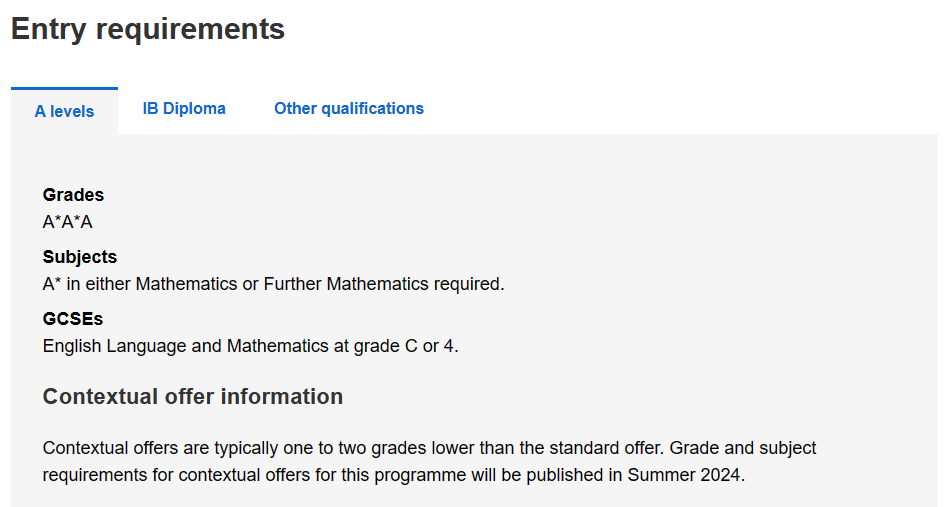
Task: Click the Further Mathematics requirement sentence
Action: (273, 283)
